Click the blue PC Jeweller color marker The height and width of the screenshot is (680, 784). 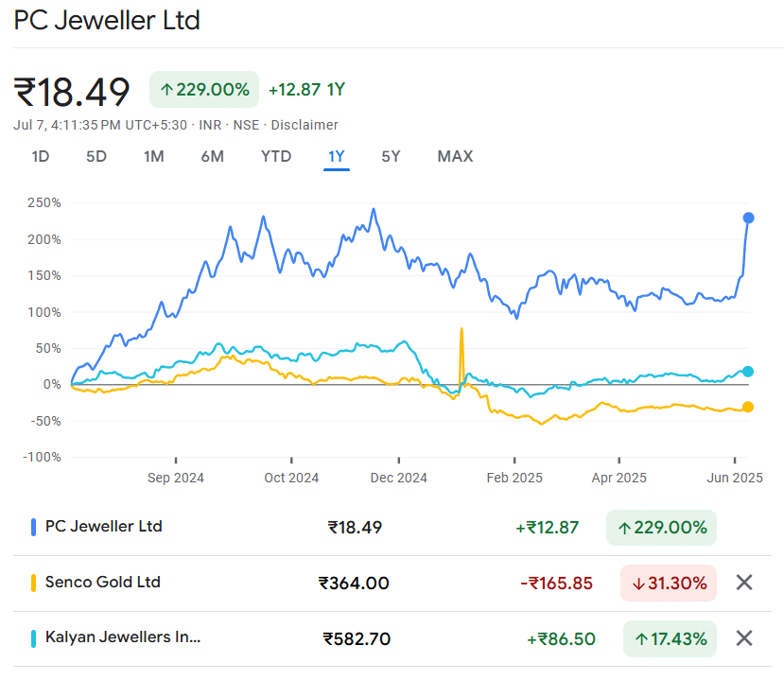(x=33, y=527)
